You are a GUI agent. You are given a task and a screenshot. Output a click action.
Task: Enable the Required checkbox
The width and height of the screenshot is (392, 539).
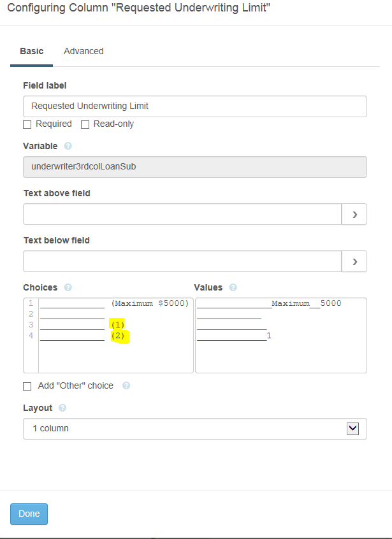(x=27, y=124)
